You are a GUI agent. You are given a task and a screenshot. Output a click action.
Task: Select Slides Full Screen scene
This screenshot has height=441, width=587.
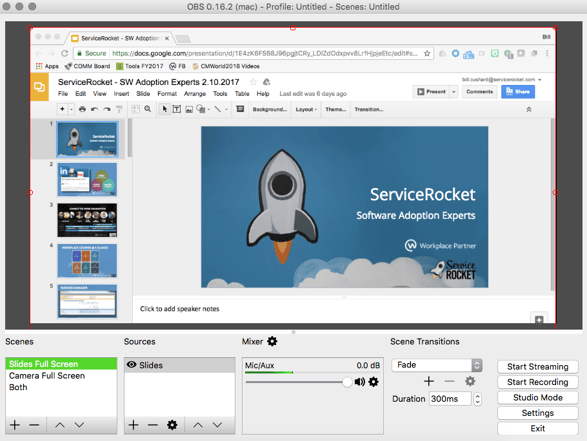coord(61,364)
